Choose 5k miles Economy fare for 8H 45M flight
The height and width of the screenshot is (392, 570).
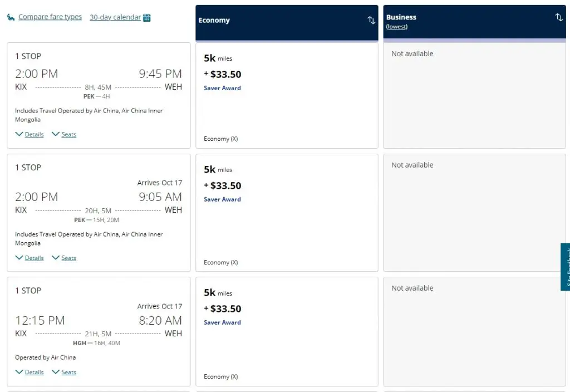pos(286,95)
